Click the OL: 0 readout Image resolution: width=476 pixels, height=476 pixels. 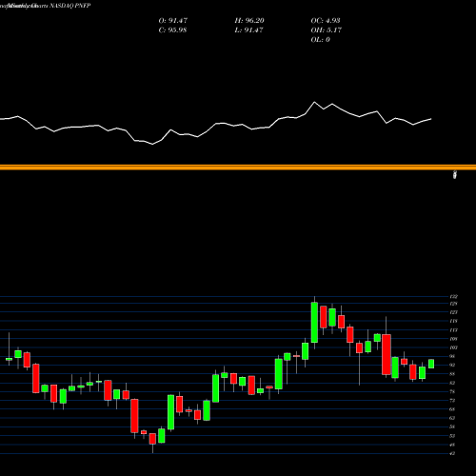click(321, 40)
